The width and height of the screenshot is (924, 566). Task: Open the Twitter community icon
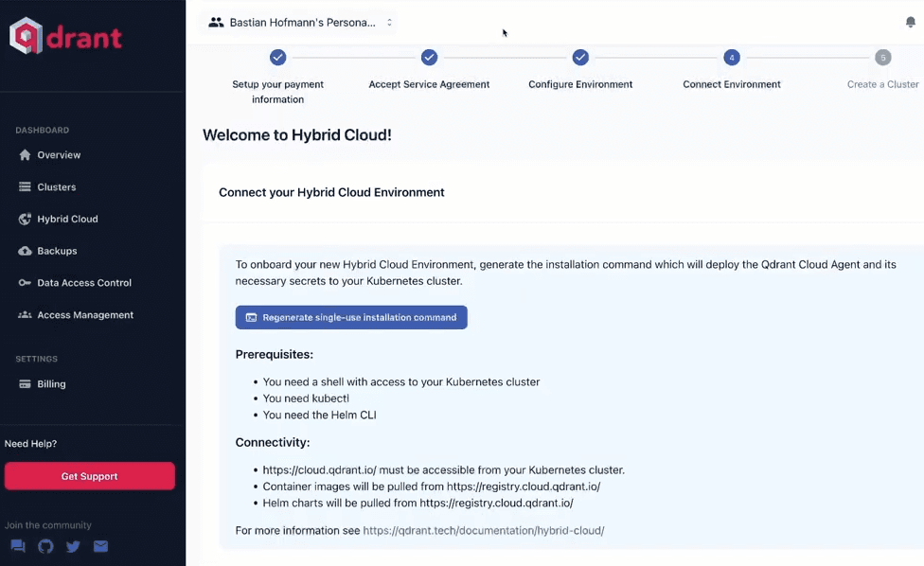tap(73, 546)
